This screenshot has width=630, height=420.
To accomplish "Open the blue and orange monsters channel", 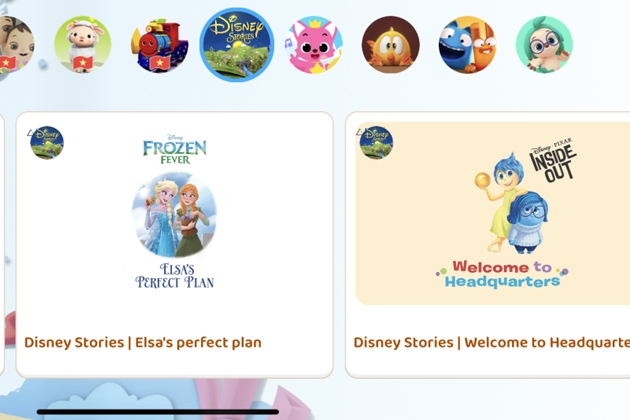I will (x=467, y=45).
